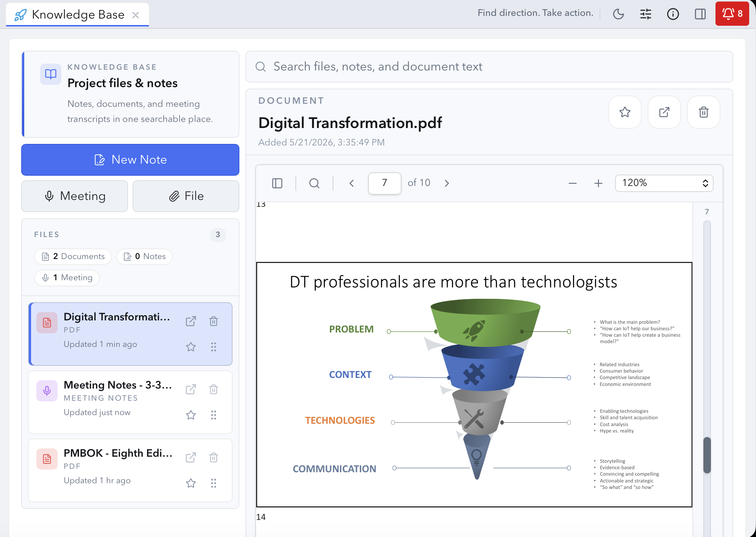The width and height of the screenshot is (756, 537).
Task: Click COMMUNICATION label in the slide
Action: tap(334, 469)
